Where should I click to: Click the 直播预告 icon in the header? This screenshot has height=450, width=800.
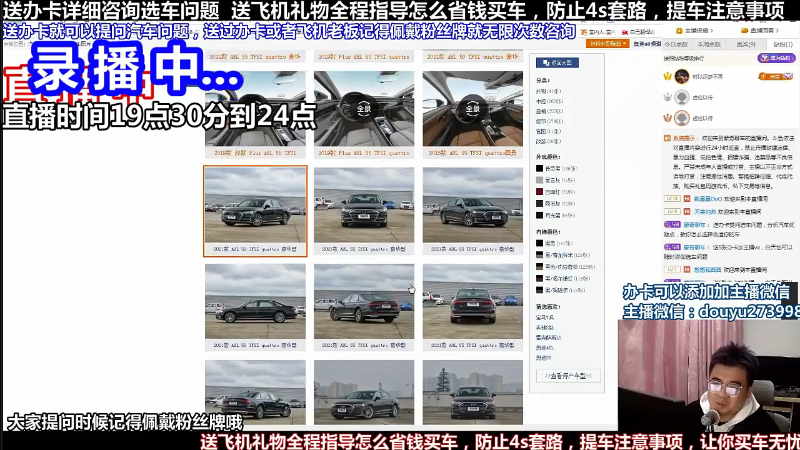(x=744, y=31)
